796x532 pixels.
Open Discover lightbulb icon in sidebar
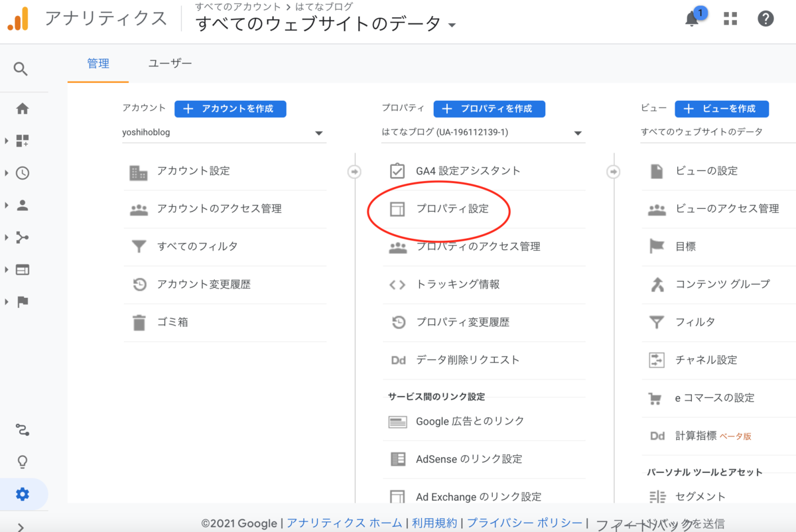(x=23, y=462)
